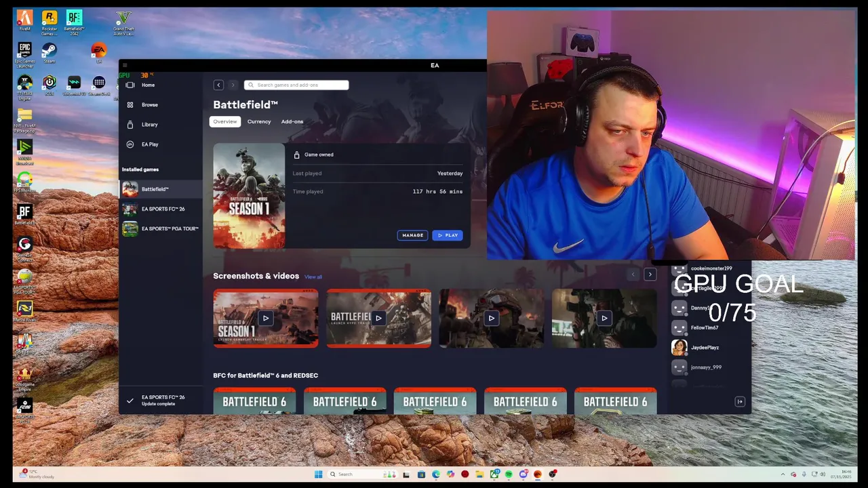Open the Voicemod V3 desktop shortcut
This screenshot has height=488, width=868.
(74, 85)
